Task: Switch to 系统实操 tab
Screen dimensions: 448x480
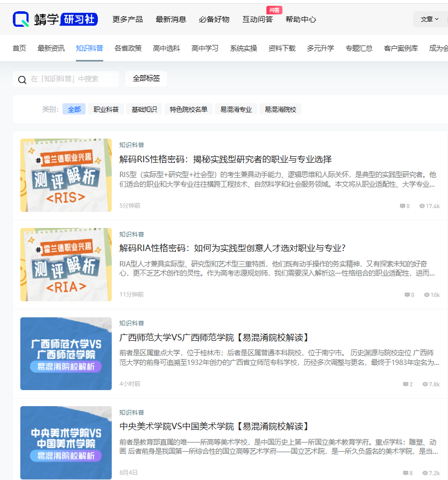Action: pos(244,48)
